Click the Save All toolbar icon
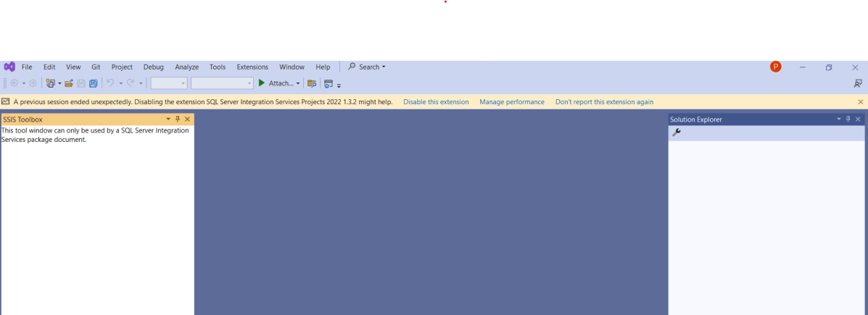 [x=93, y=83]
